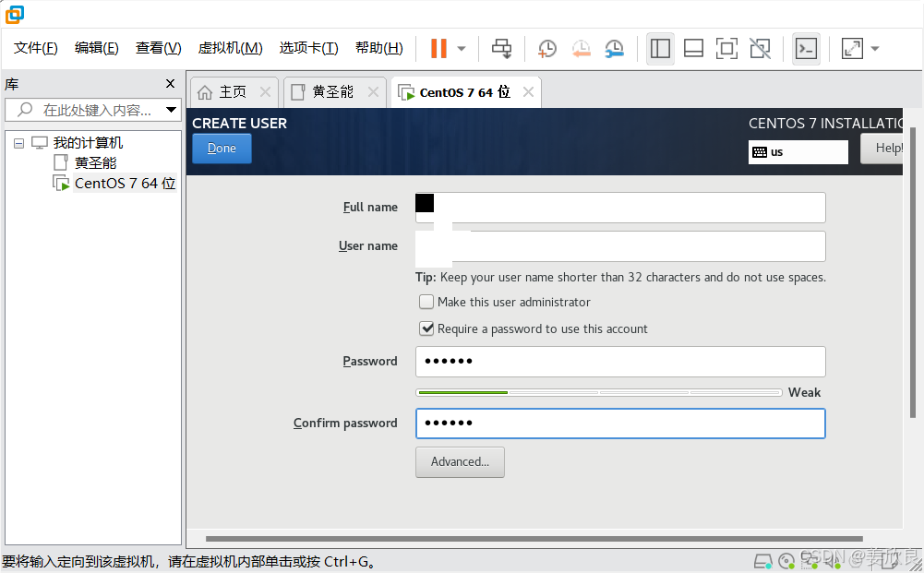This screenshot has height=573, width=924.
Task: Select 黄圣能 VM in the library tree
Action: click(95, 162)
